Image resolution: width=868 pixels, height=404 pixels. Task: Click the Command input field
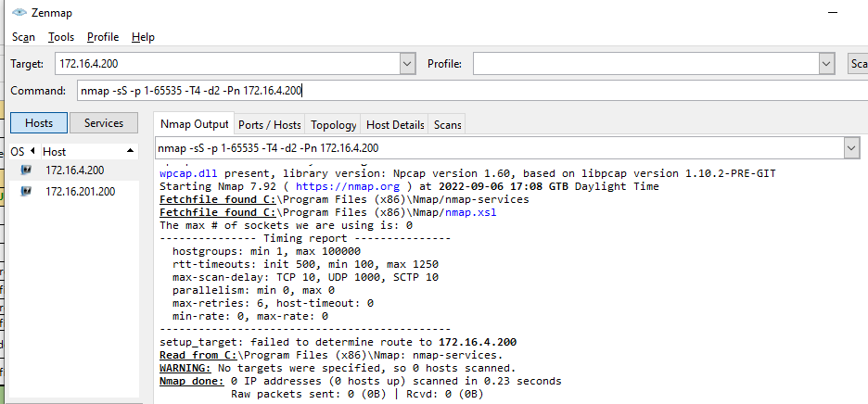point(472,91)
